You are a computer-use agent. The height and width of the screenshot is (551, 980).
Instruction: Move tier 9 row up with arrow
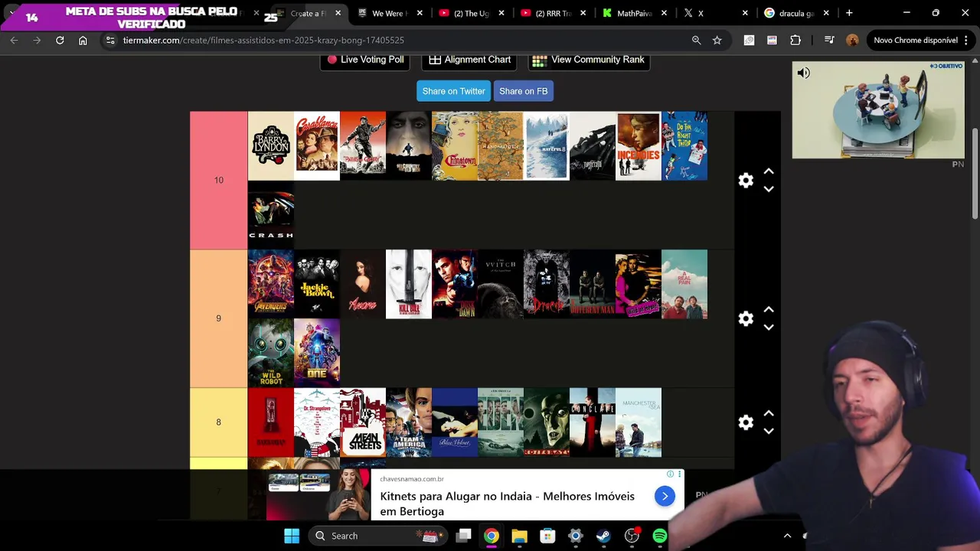[x=769, y=310]
